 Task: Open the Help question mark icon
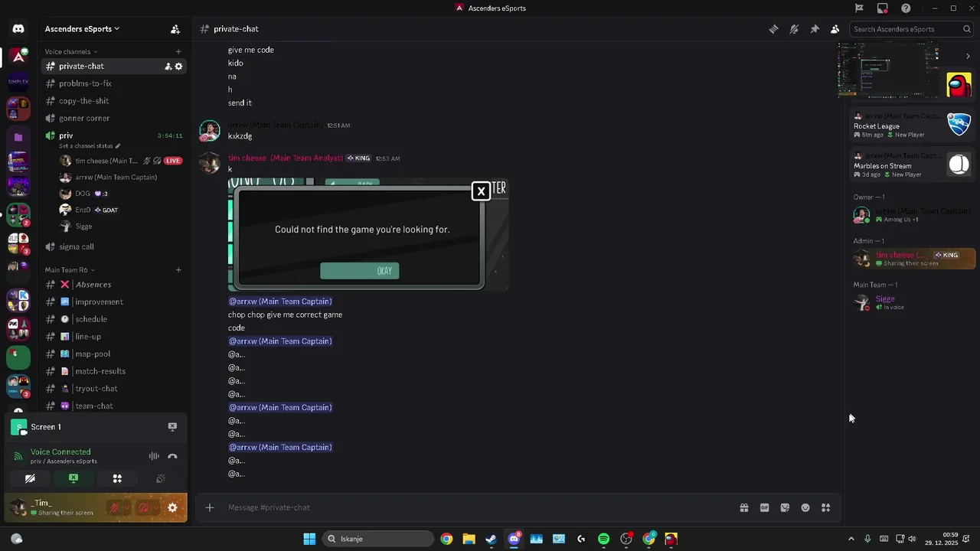click(x=906, y=8)
